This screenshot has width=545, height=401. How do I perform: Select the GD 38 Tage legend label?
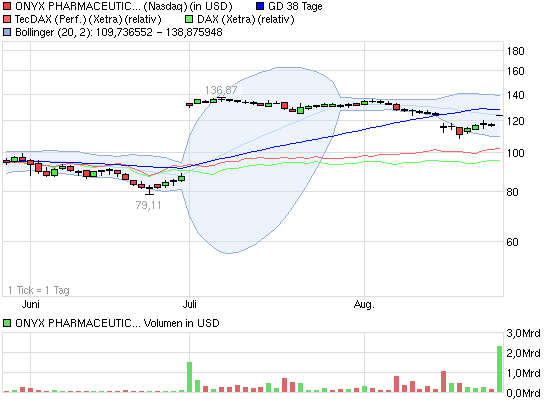pos(295,6)
